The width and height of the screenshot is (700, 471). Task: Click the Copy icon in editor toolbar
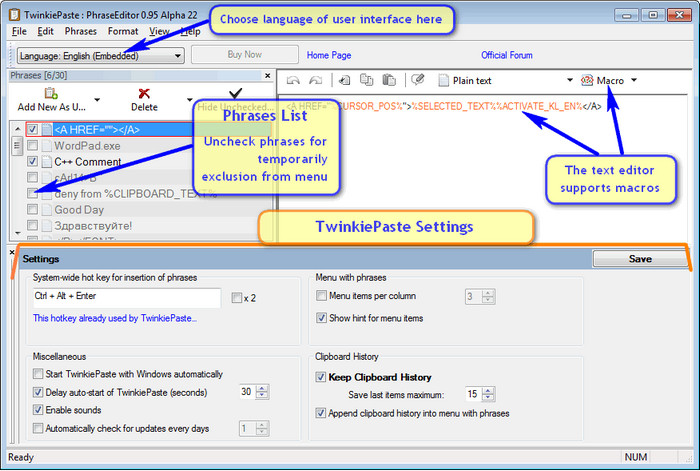(367, 80)
